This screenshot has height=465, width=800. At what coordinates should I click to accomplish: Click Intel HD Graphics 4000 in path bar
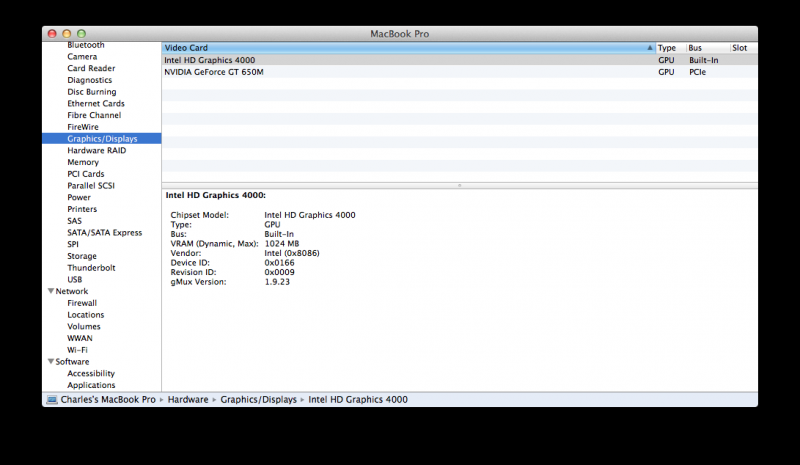tap(358, 400)
